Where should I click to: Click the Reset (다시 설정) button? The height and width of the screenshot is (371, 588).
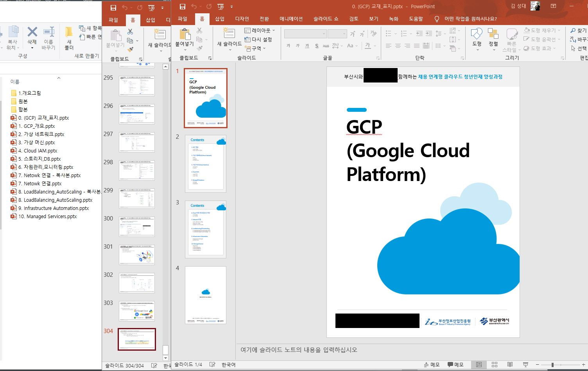(258, 39)
